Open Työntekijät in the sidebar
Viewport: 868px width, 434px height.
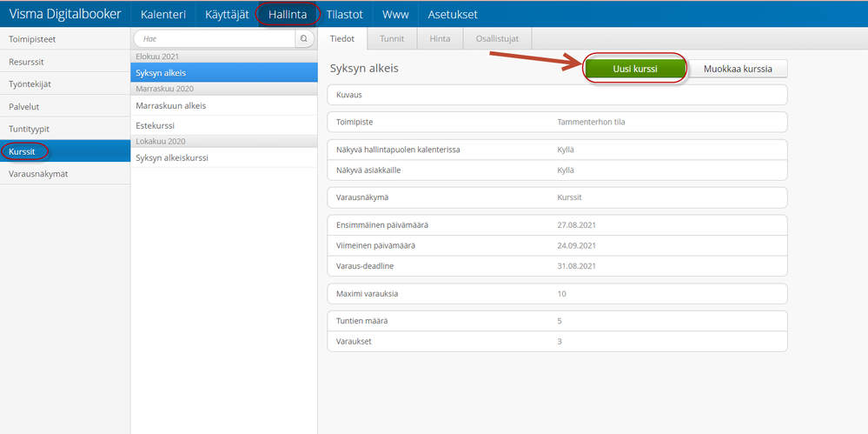(65, 84)
